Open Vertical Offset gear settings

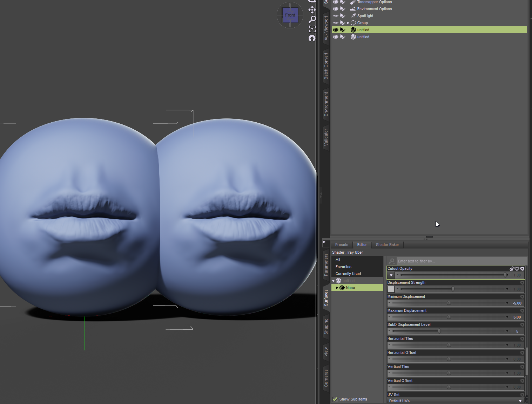coord(522,381)
